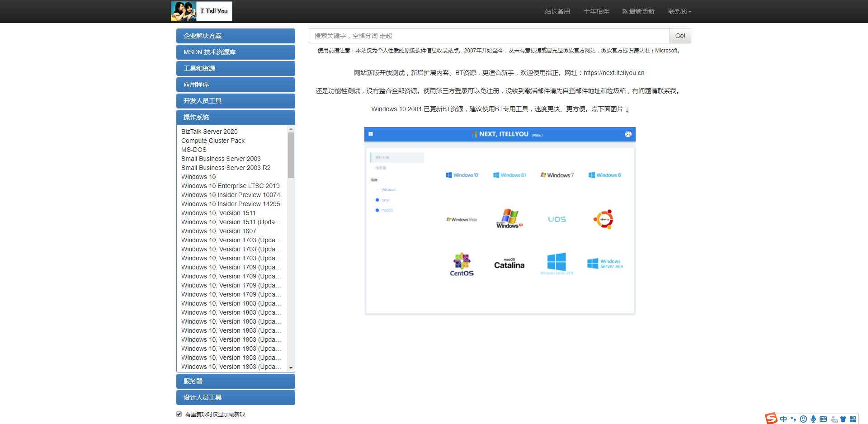Toggle 有重复项时仅显示最新项 checkbox

[x=179, y=414]
